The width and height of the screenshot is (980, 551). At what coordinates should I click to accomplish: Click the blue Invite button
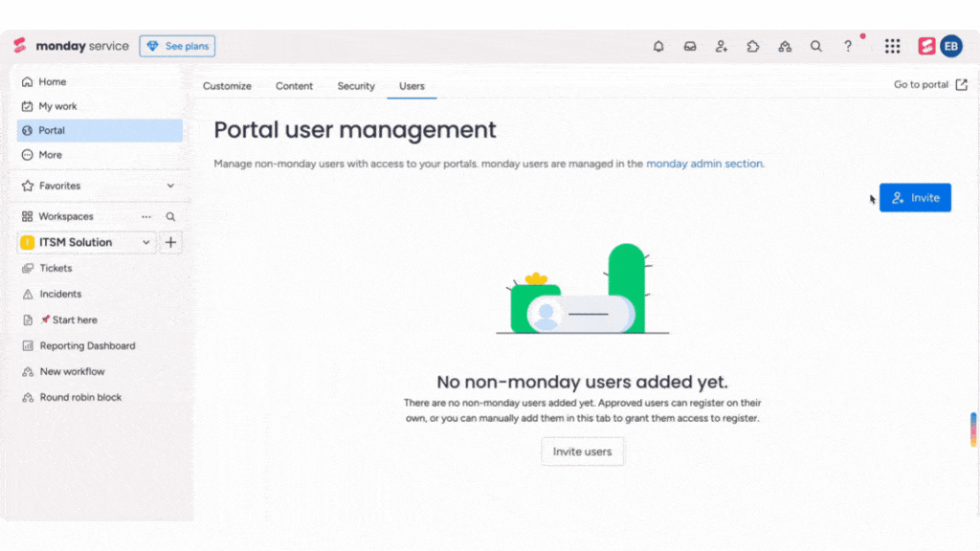(x=915, y=197)
